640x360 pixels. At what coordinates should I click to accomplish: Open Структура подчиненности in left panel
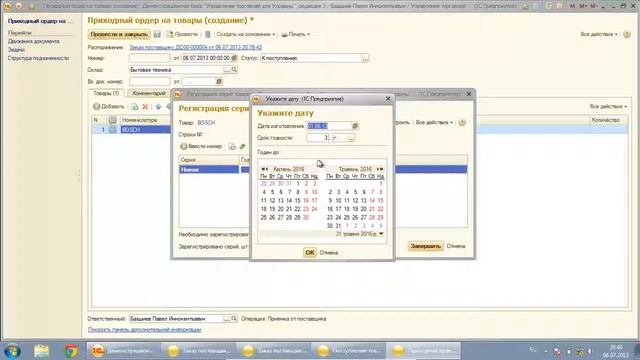click(38, 58)
